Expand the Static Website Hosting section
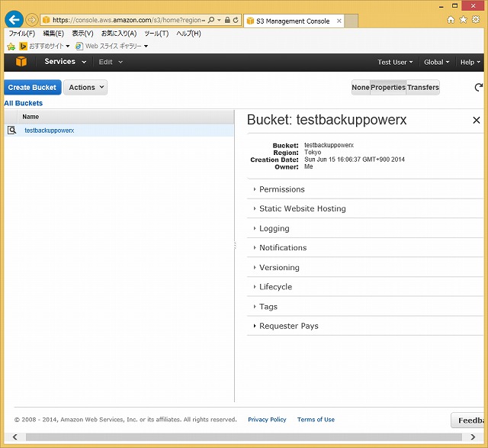This screenshot has height=448, width=488. pos(302,208)
